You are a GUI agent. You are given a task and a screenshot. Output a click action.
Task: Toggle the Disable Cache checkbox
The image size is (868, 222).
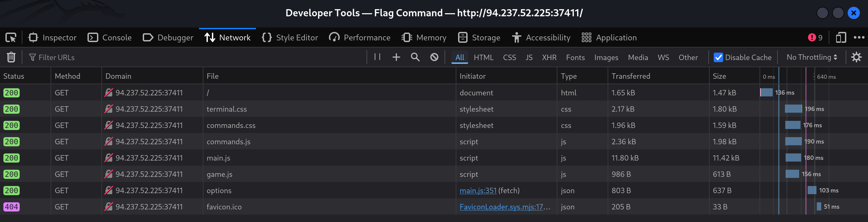pyautogui.click(x=718, y=57)
